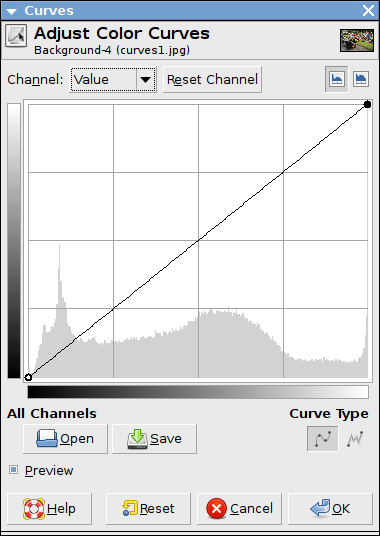Image resolution: width=380 pixels, height=536 pixels.
Task: Click the curves1.jpg image preview thumbnail
Action: pyautogui.click(x=357, y=40)
